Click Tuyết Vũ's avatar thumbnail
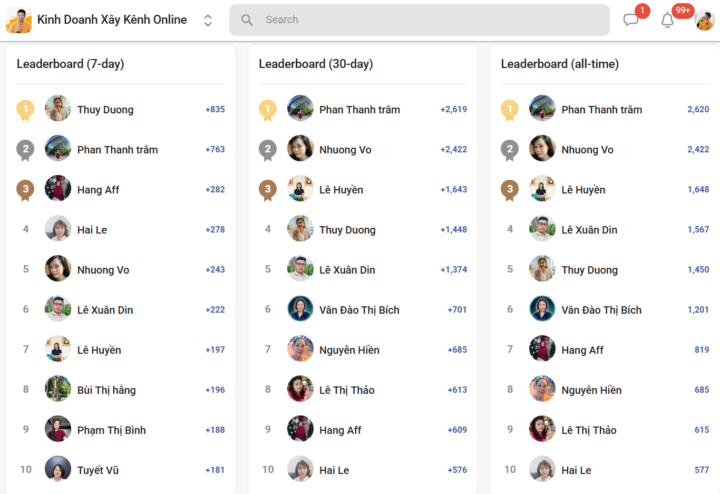The width and height of the screenshot is (720, 494). click(58, 469)
